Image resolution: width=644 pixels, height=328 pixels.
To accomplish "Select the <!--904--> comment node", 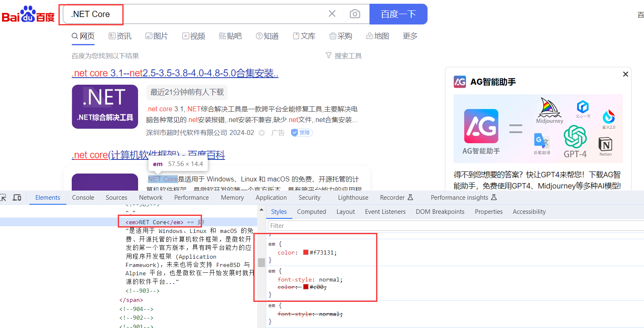I will coord(136,309).
